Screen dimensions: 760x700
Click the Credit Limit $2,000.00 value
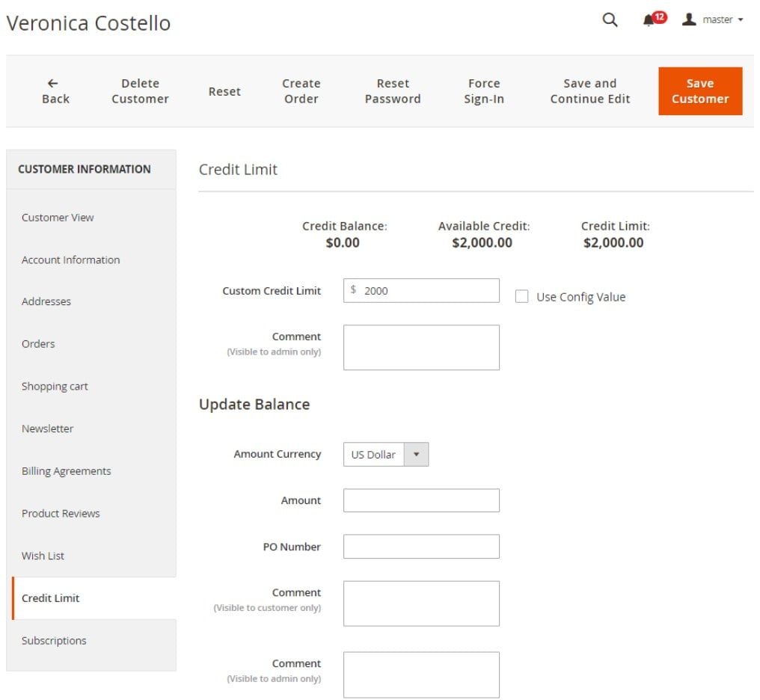pos(613,243)
